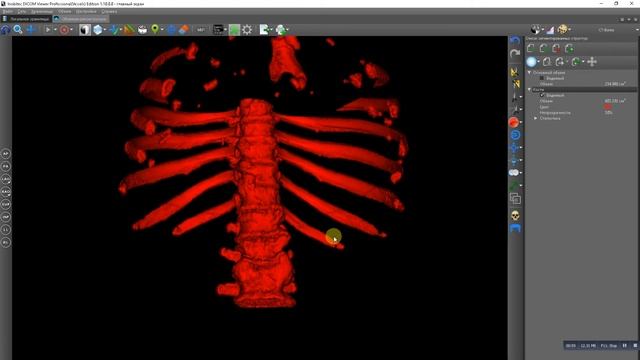Click the blue circle tool in vertical toolbar

pyautogui.click(x=515, y=135)
